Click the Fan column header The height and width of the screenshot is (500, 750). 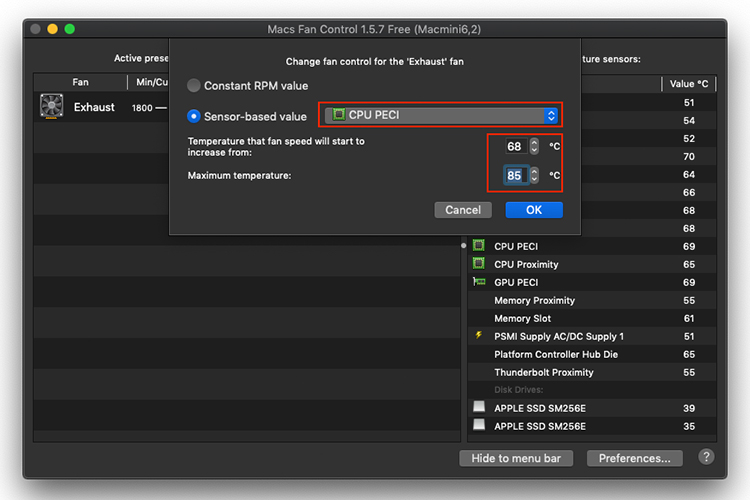pos(80,82)
